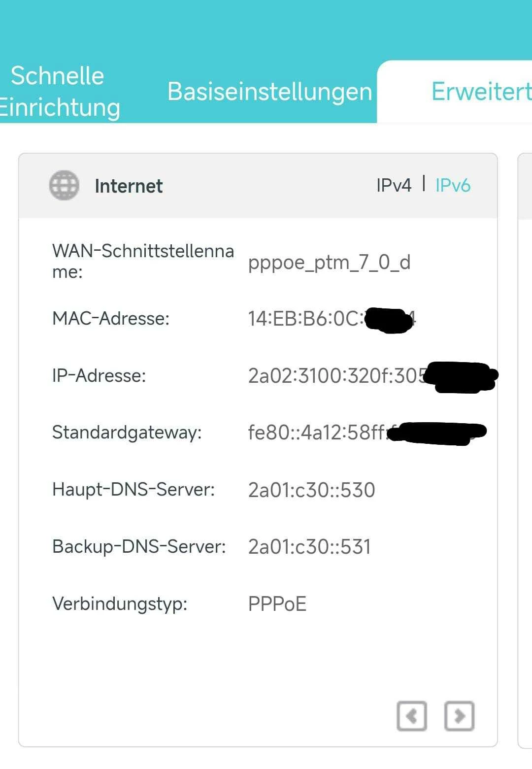This screenshot has width=532, height=769.
Task: Click the Haupt-DNS-Server address 2a01:c30::530
Action: pyautogui.click(x=311, y=490)
